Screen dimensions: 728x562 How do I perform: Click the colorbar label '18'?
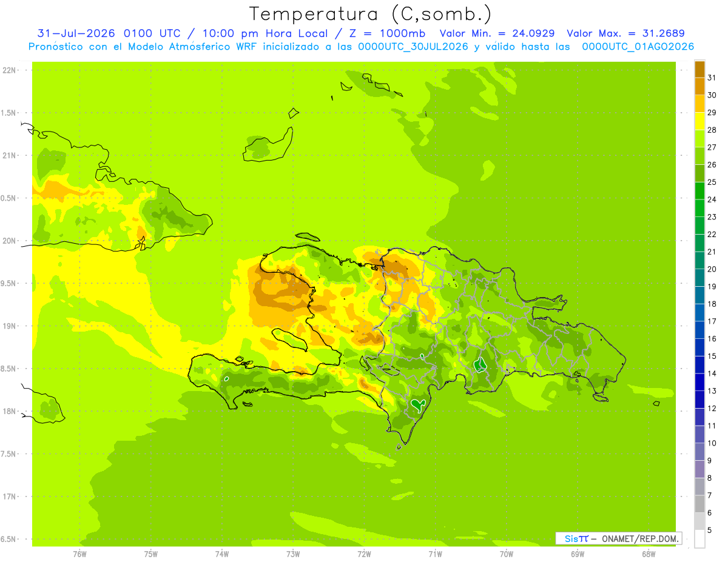712,304
